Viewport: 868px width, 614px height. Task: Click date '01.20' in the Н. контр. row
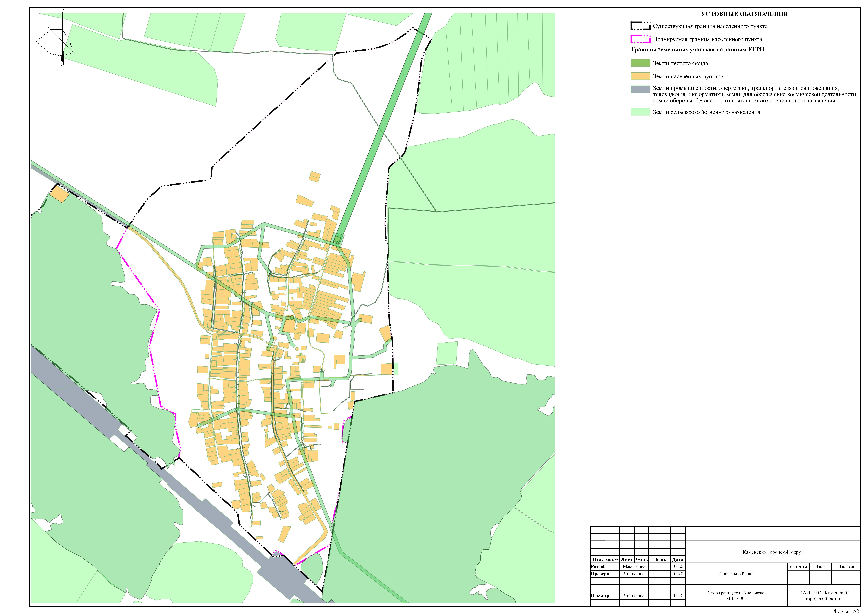click(x=678, y=596)
